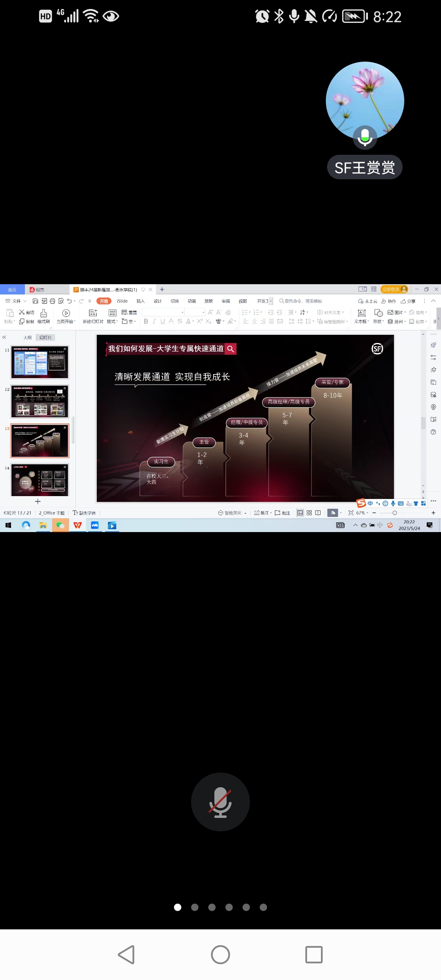Switch to normal view icon in status bar
This screenshot has width=441, height=980.
point(300,513)
